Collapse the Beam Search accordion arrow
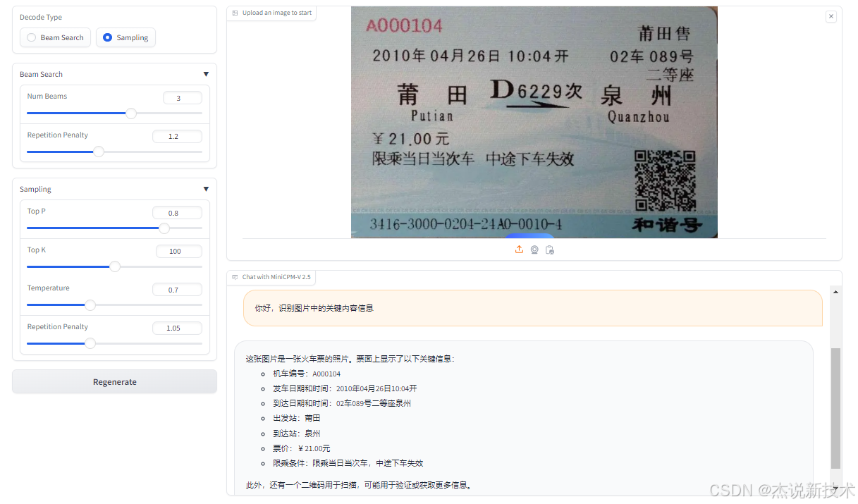 click(206, 74)
